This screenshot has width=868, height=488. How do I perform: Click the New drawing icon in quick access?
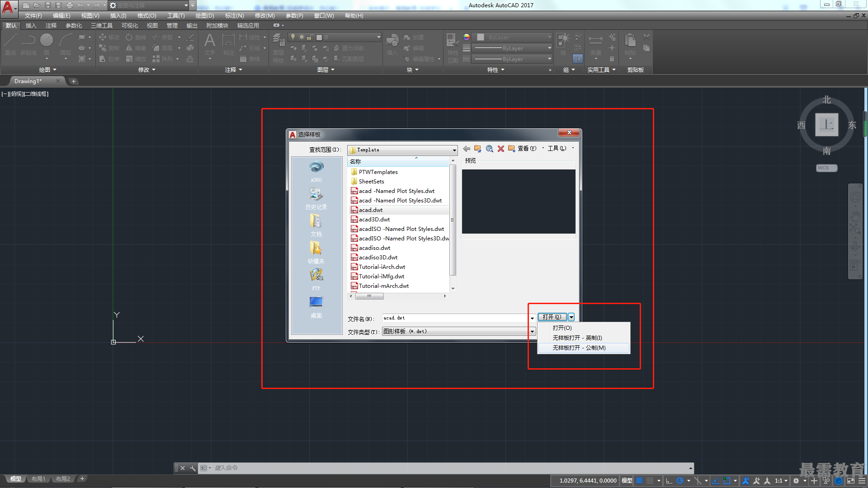[x=26, y=5]
